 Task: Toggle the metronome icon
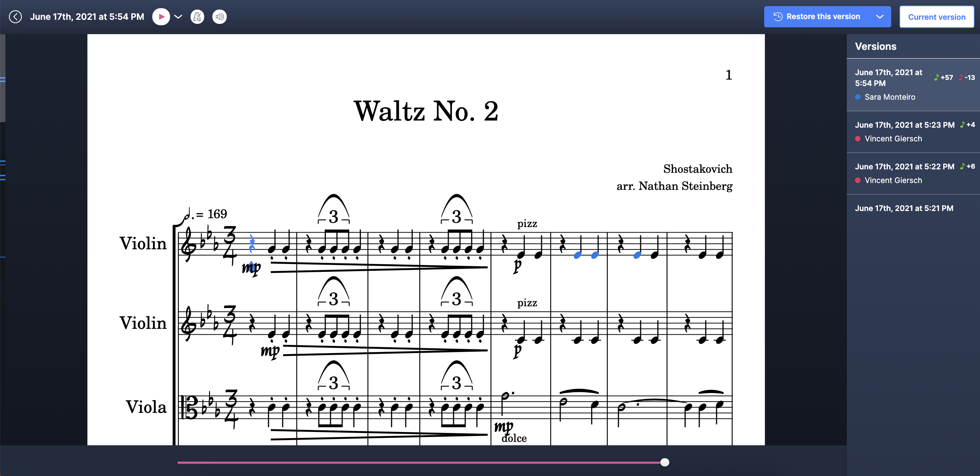(x=197, y=17)
